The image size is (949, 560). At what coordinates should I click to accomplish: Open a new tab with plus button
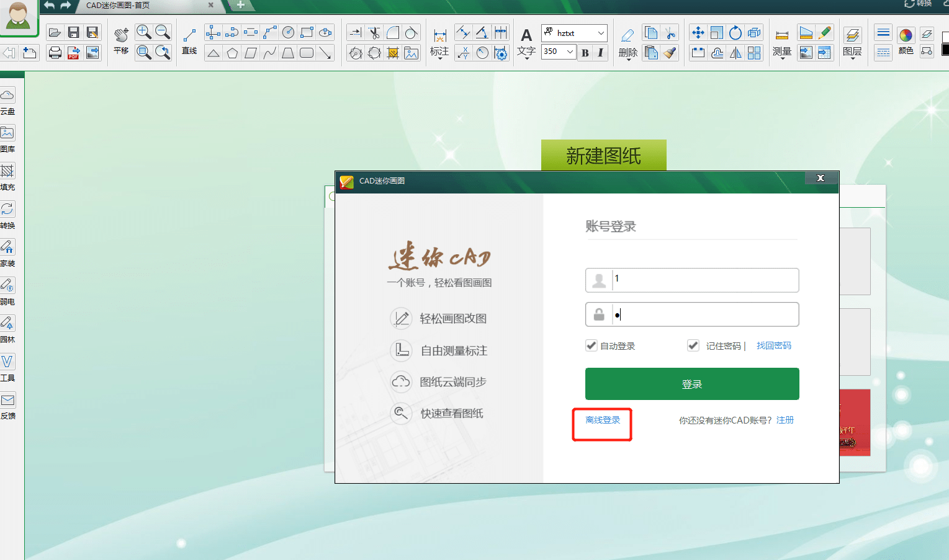[x=241, y=6]
